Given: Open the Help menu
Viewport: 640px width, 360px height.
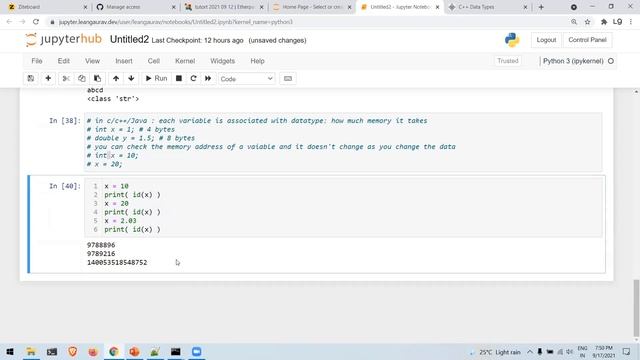Looking at the screenshot, I should coord(258,61).
